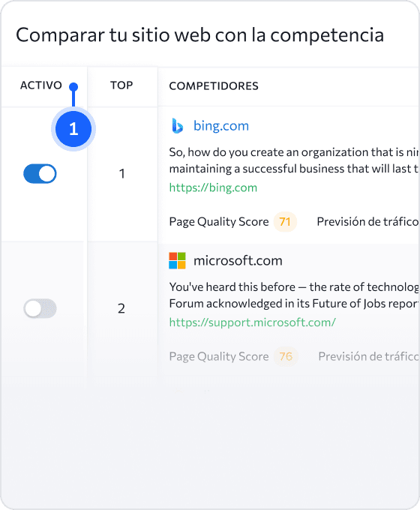This screenshot has width=420, height=510.
Task: Click the Page Quality Score 76 badge
Action: point(286,356)
